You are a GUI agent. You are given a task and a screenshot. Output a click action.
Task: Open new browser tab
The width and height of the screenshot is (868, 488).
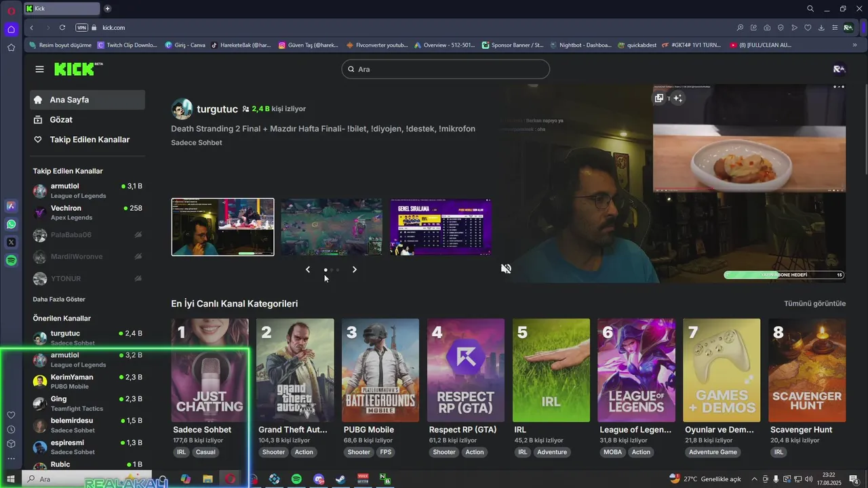click(107, 9)
